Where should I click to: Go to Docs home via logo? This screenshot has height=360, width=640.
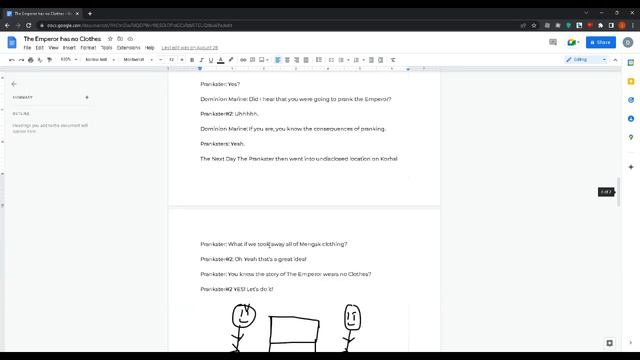pos(12,42)
